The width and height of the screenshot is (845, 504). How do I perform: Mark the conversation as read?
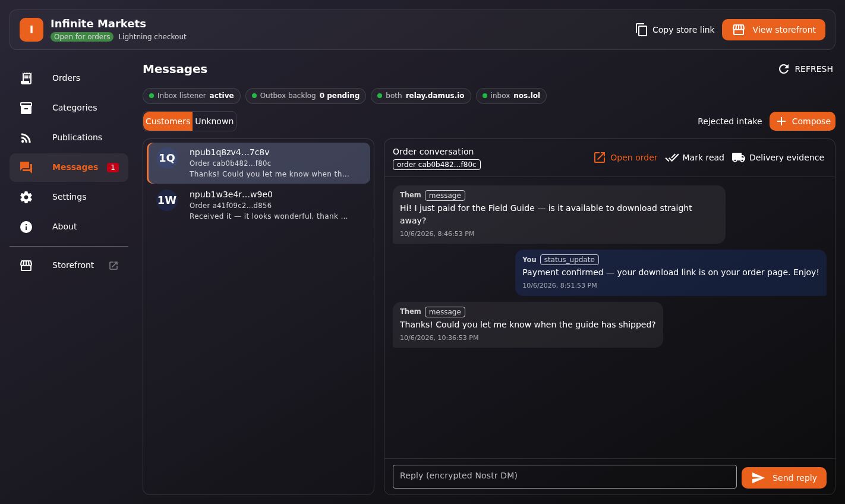coord(695,157)
